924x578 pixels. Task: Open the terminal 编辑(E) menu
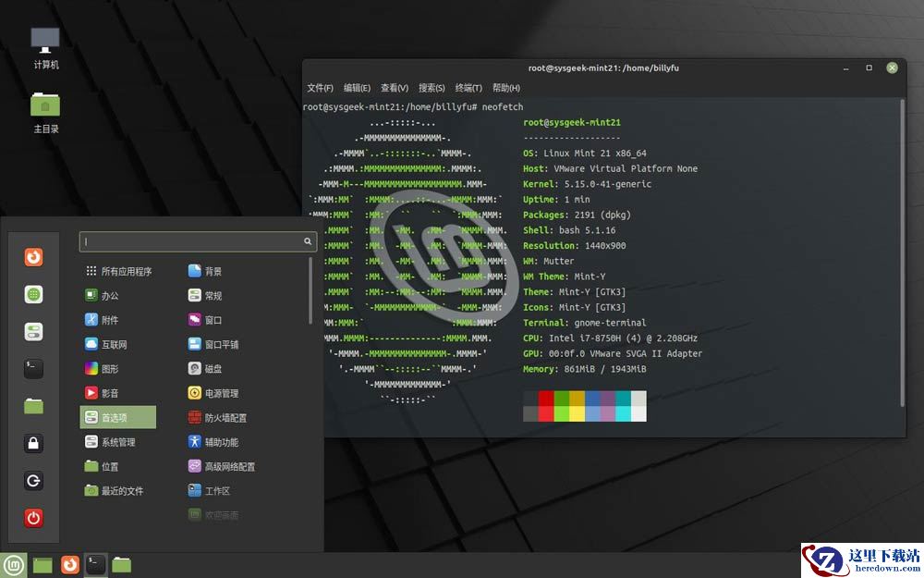[x=357, y=88]
